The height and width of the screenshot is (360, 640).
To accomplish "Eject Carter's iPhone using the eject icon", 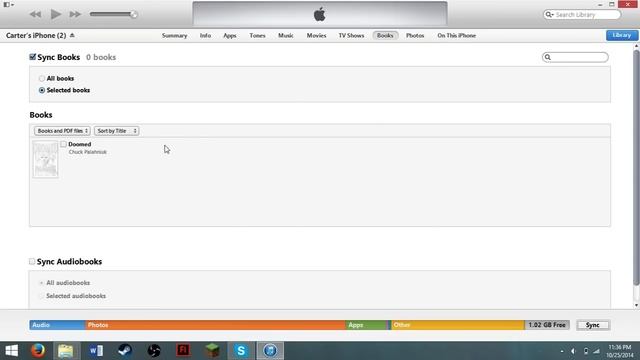I will [72, 36].
